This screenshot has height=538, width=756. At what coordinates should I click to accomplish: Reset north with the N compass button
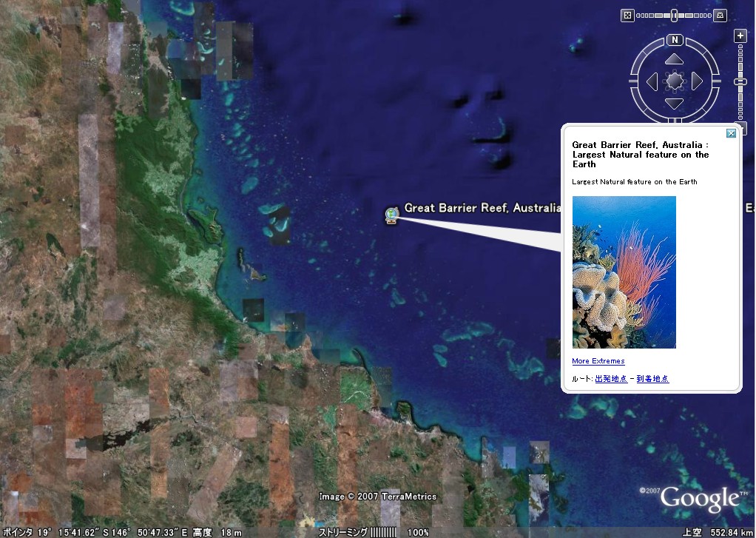(675, 40)
